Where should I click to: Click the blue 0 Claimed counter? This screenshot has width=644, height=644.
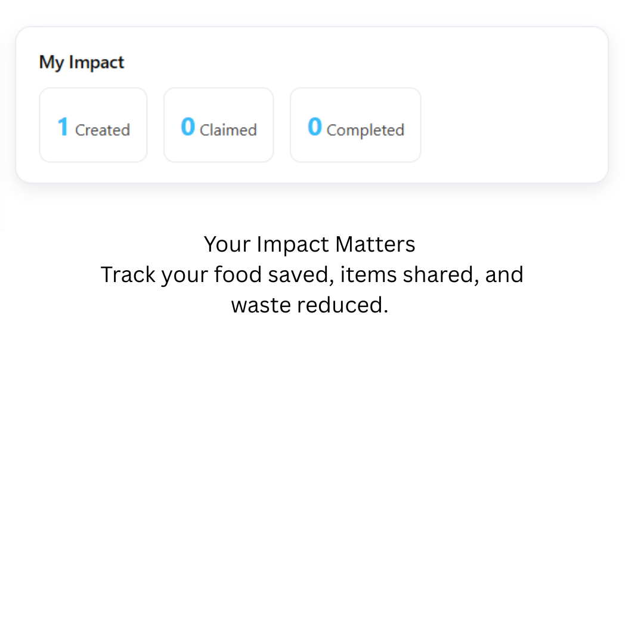click(188, 126)
